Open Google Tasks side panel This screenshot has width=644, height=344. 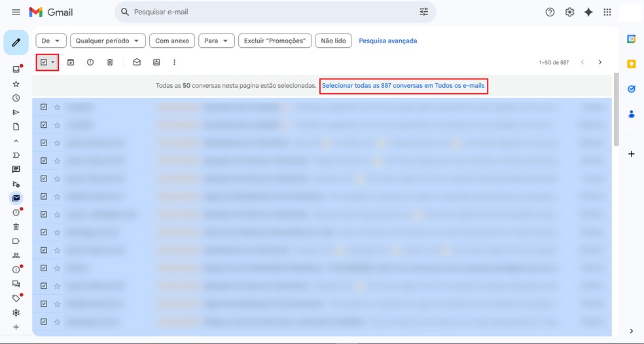[x=632, y=88]
